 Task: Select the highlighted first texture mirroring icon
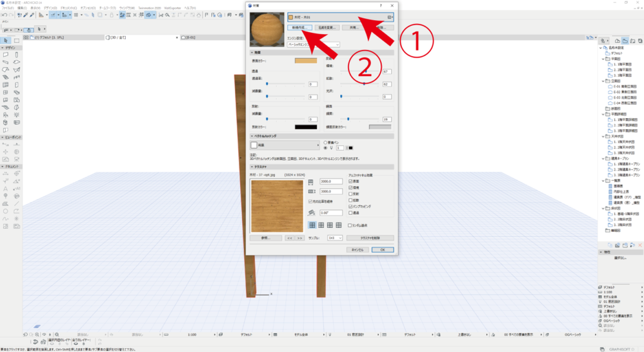click(x=312, y=225)
